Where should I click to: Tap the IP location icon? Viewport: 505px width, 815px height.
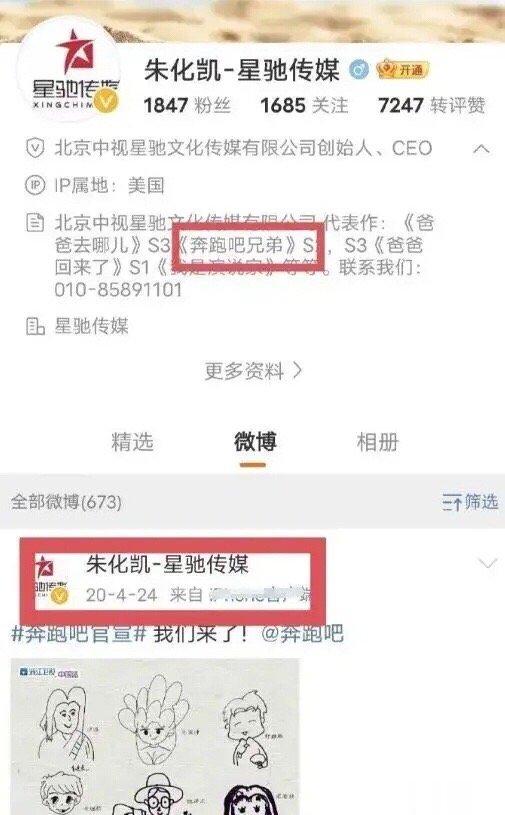pyautogui.click(x=35, y=185)
